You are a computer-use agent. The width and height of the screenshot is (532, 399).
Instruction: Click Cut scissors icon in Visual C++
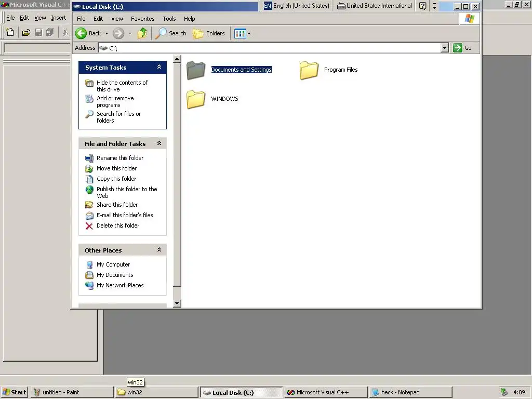pos(65,32)
